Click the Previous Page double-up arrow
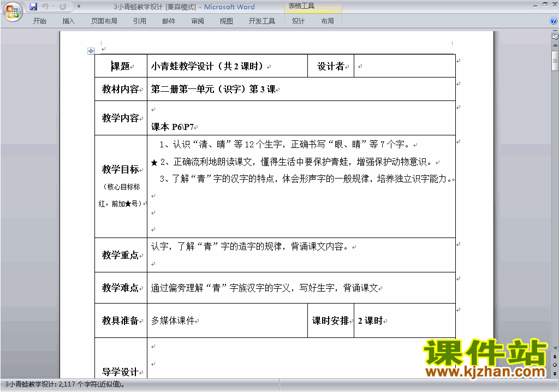This screenshot has width=559, height=392. [555, 357]
